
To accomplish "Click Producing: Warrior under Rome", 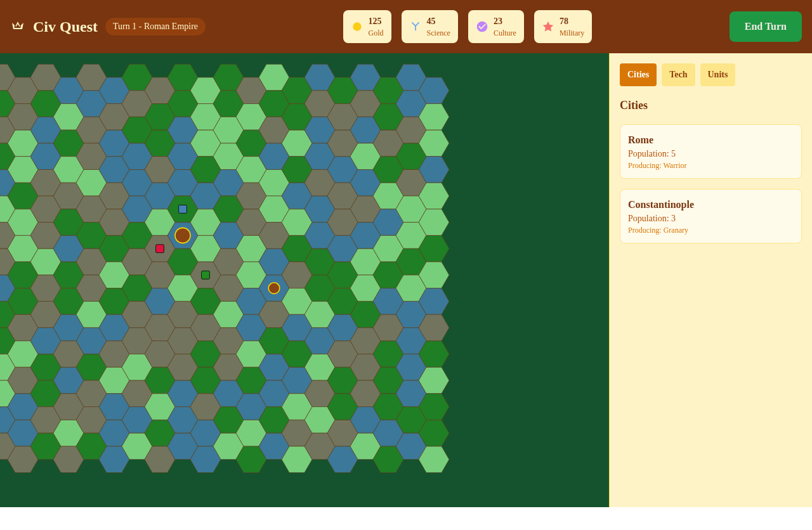I will point(657,165).
